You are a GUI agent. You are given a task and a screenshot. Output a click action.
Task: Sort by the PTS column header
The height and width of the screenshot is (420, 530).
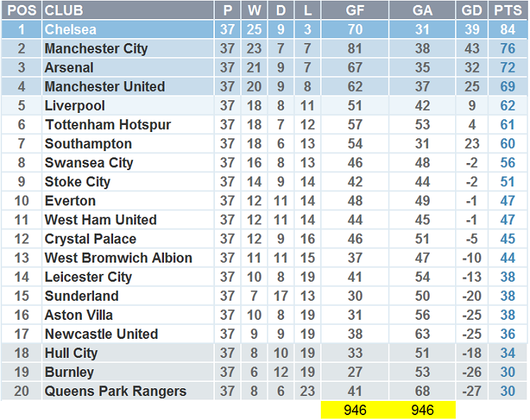point(507,11)
